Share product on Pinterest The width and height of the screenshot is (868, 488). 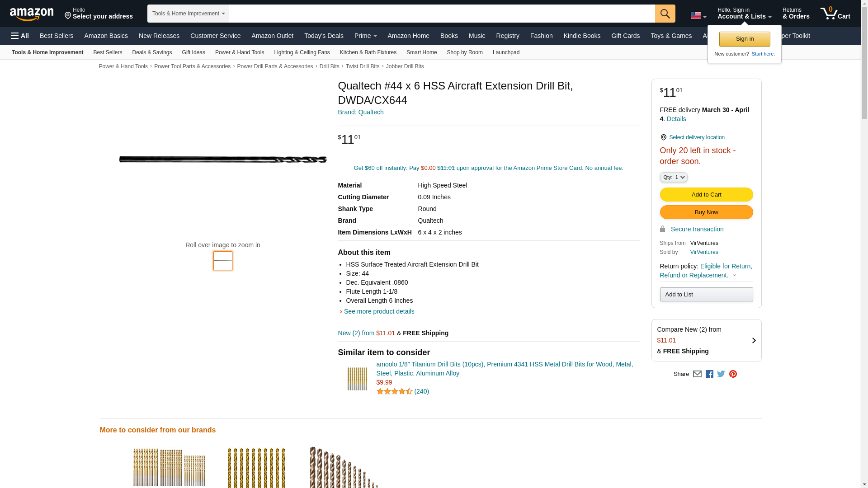tap(733, 374)
